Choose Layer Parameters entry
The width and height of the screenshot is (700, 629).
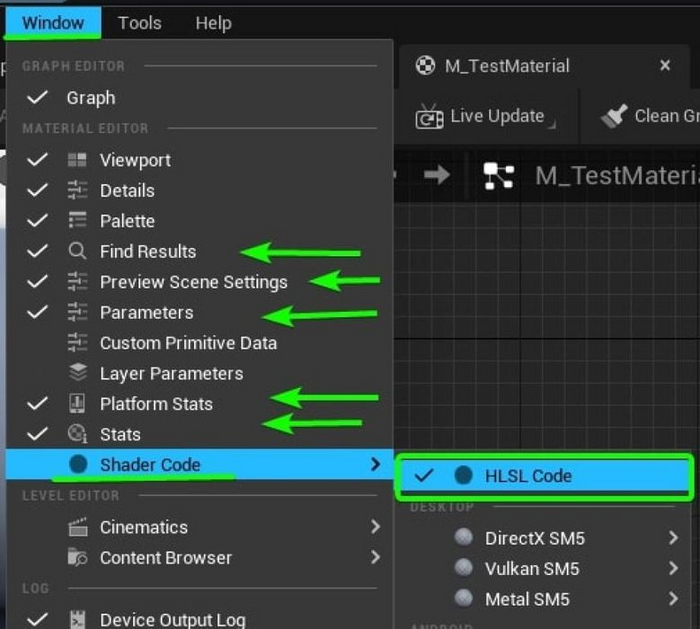coord(200,373)
